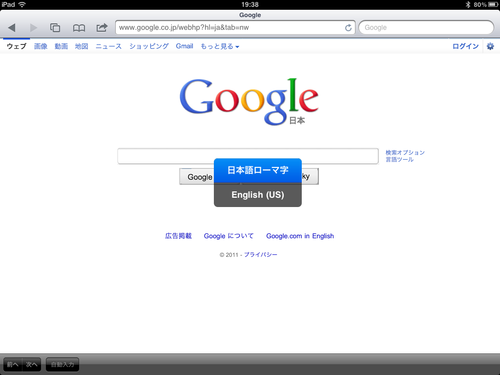The height and width of the screenshot is (375, 500).
Task: Open 言語ツール language tools link
Action: pyautogui.click(x=399, y=160)
